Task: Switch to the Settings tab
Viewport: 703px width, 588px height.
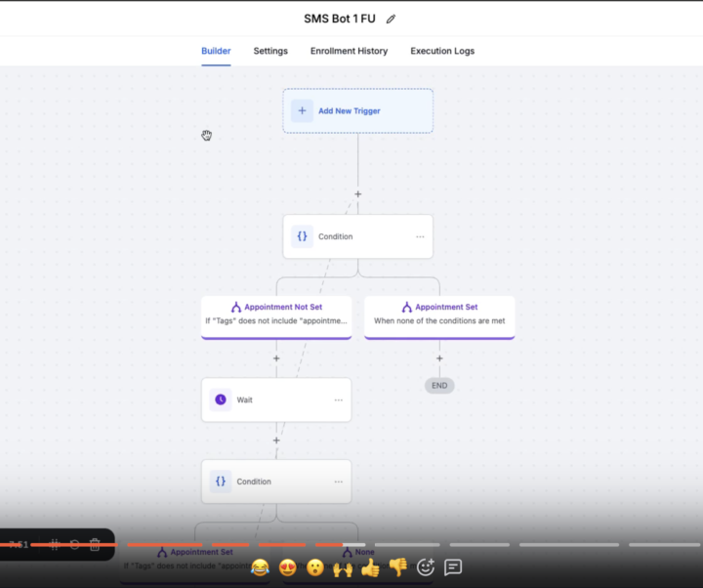Action: (x=270, y=51)
